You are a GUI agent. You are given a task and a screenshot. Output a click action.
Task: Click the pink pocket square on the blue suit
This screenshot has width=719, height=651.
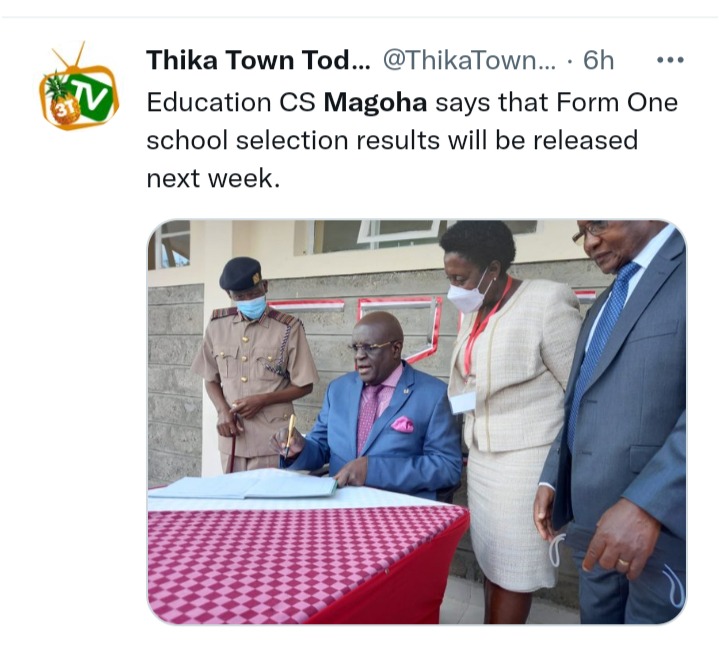click(402, 425)
